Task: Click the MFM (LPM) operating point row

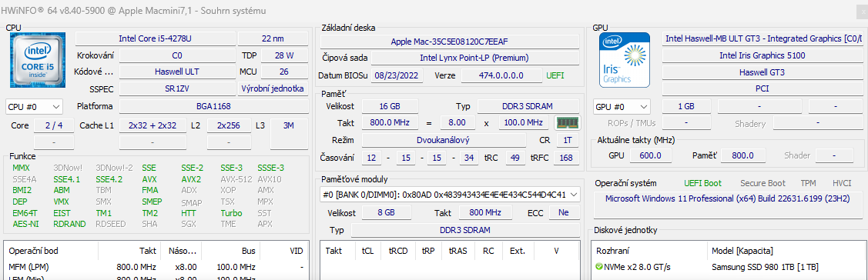Action: click(x=156, y=267)
